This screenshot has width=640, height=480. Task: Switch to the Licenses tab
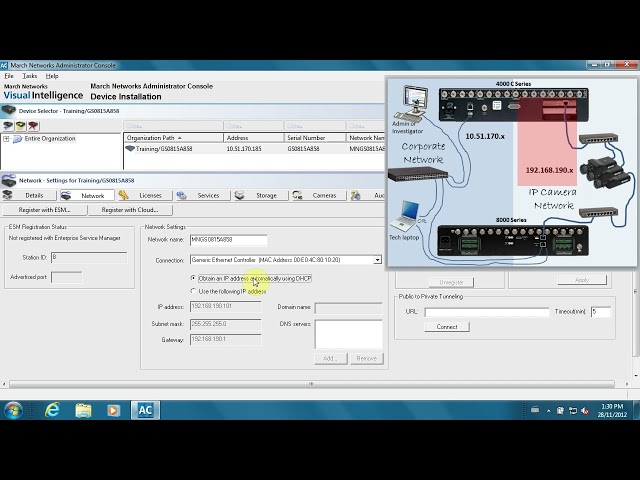click(145, 196)
